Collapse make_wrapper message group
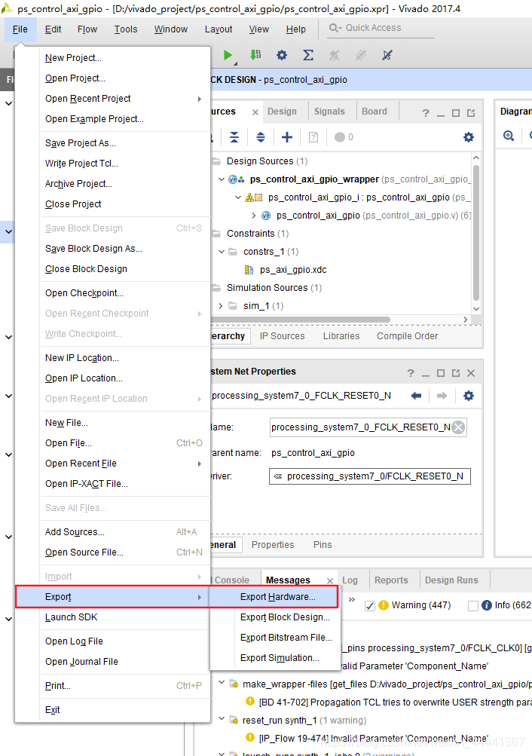The height and width of the screenshot is (756, 532). pyautogui.click(x=222, y=683)
